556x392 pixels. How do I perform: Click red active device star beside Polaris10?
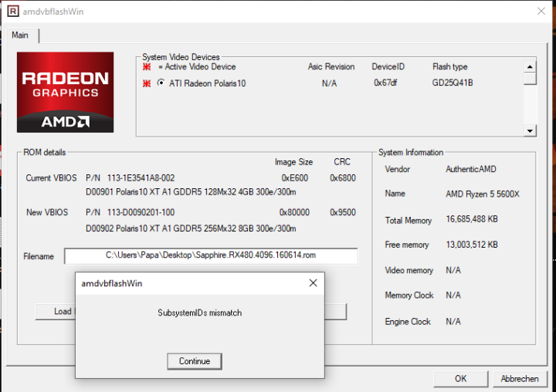pos(147,83)
